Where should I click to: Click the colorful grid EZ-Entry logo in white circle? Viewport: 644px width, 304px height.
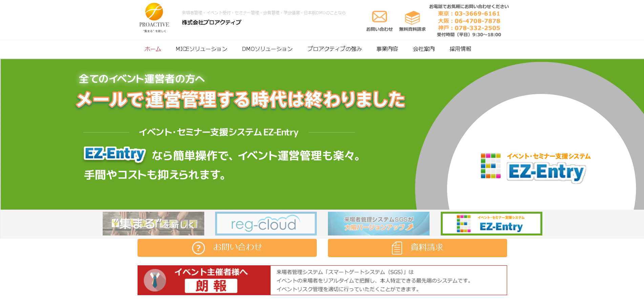coord(491,166)
